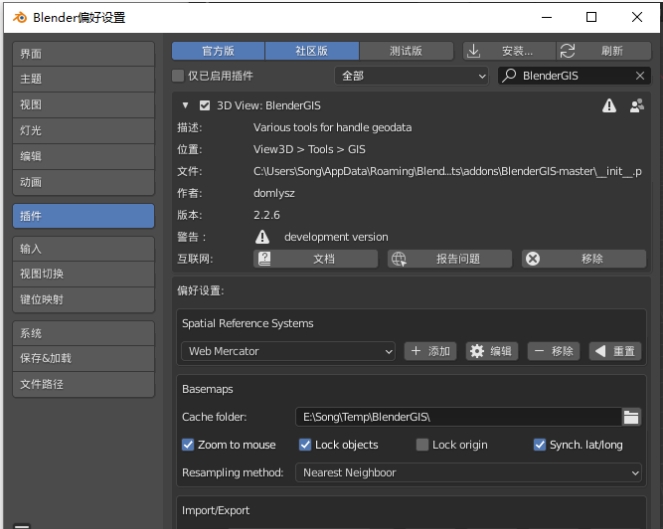The width and height of the screenshot is (663, 529).
Task: Maximize the Blender preferences window
Action: click(591, 17)
